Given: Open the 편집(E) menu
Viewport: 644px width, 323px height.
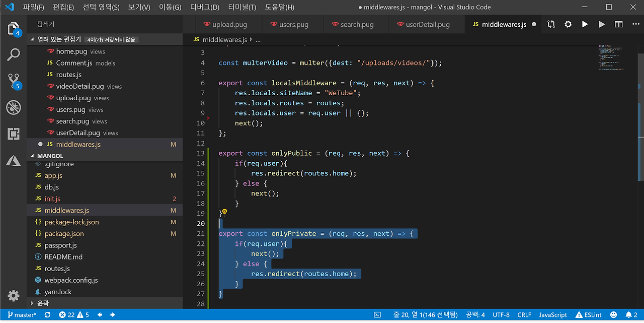Looking at the screenshot, I should tap(63, 7).
